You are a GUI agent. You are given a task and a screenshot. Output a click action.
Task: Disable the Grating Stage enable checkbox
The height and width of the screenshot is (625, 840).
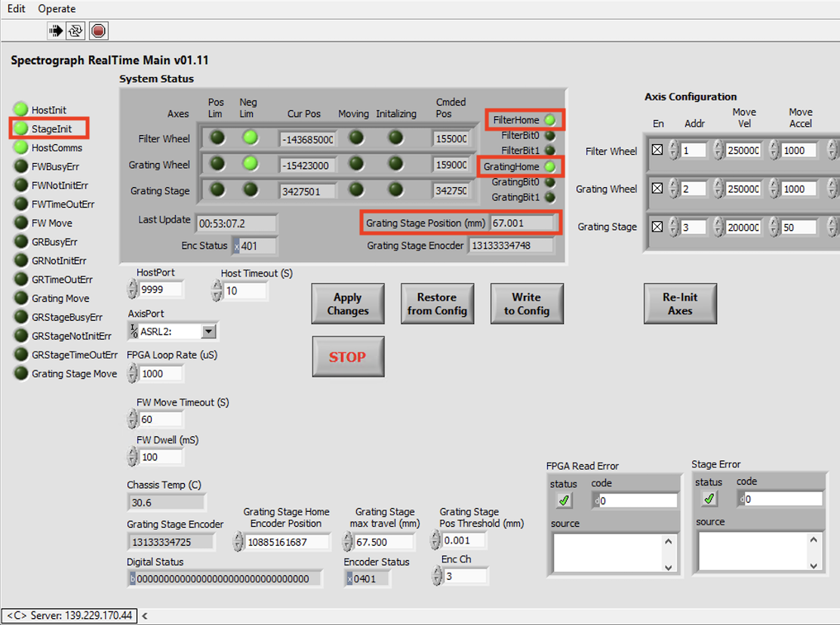pyautogui.click(x=657, y=226)
